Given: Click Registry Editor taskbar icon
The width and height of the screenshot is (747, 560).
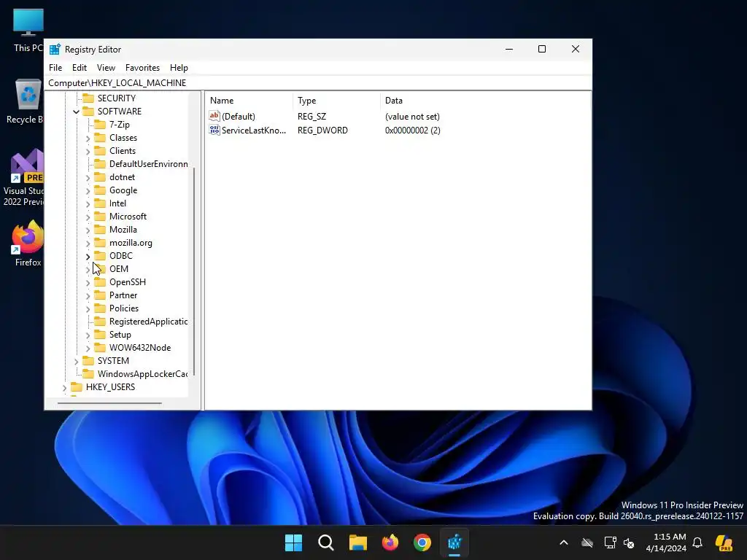Looking at the screenshot, I should tap(454, 542).
